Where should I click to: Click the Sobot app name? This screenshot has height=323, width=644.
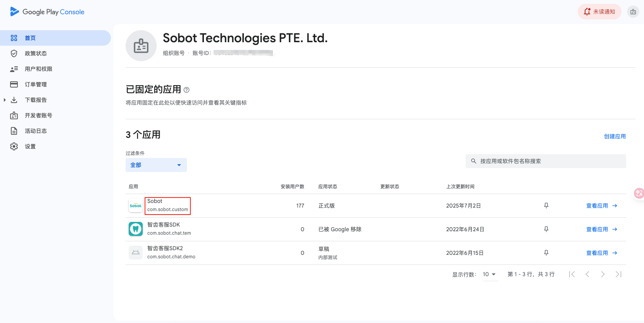tap(155, 201)
